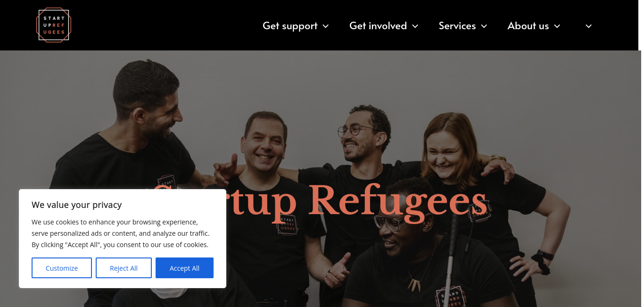Expand the chevron next to Get involved
The image size is (644, 307).
click(415, 26)
